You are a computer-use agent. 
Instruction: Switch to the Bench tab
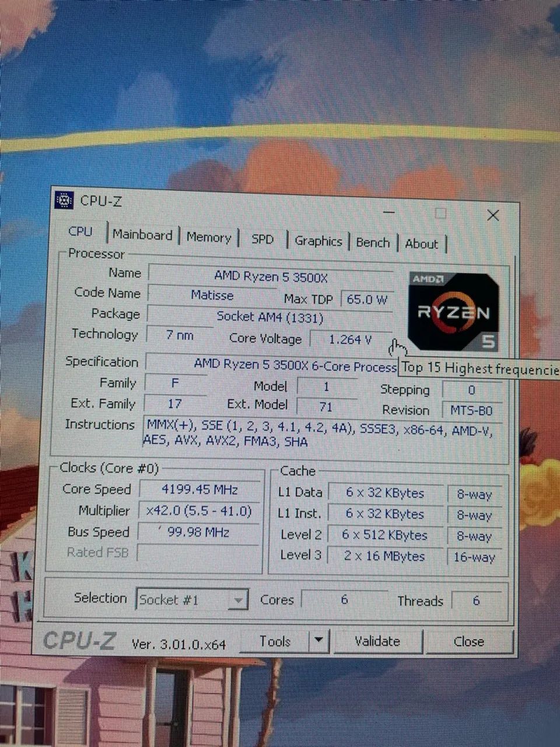tap(373, 243)
